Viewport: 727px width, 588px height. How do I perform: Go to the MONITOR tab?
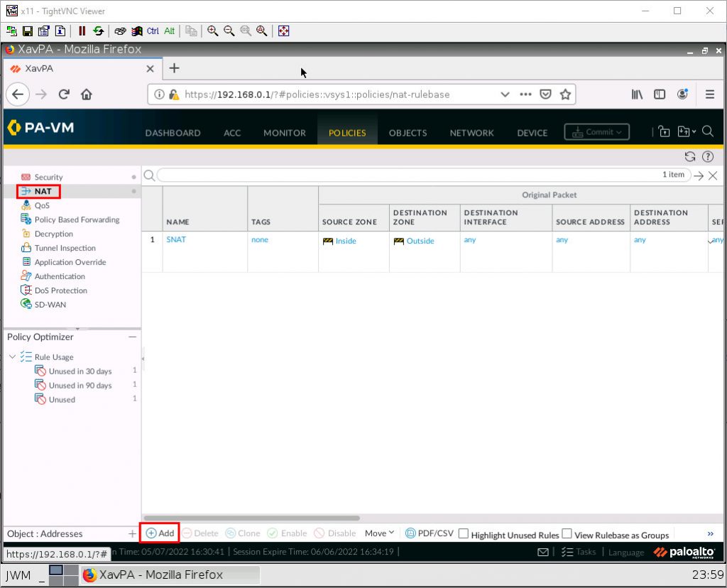tap(284, 132)
